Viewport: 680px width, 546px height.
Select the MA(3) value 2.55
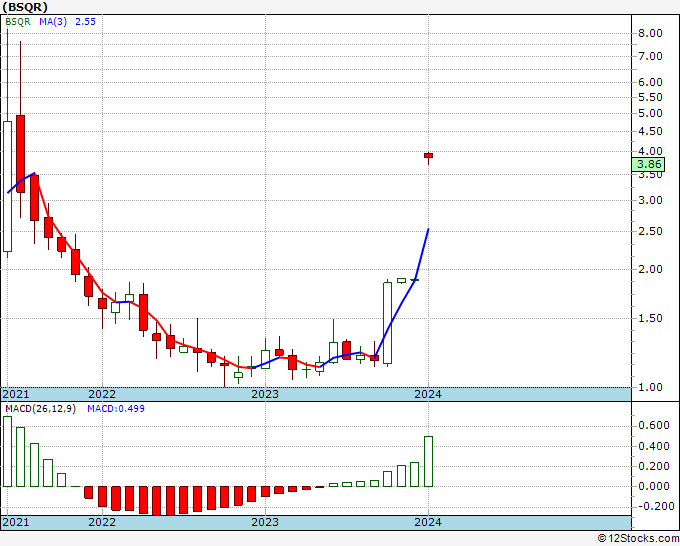click(85, 22)
